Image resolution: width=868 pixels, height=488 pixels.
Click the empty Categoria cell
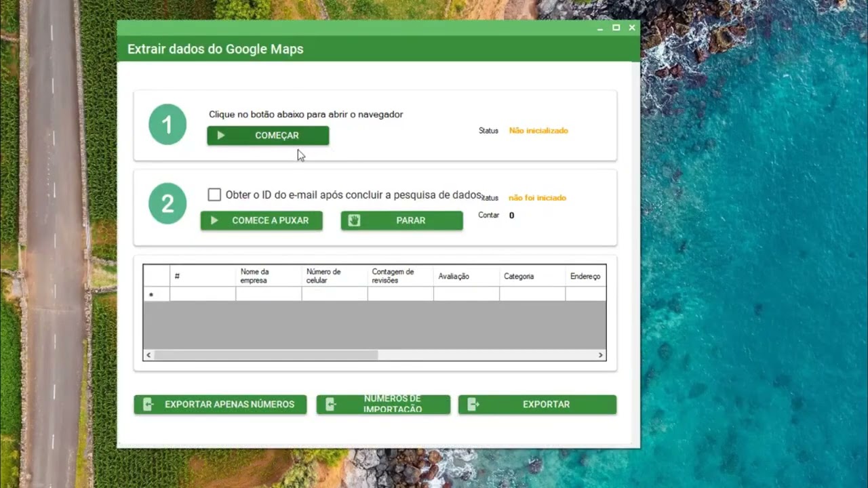(x=532, y=294)
